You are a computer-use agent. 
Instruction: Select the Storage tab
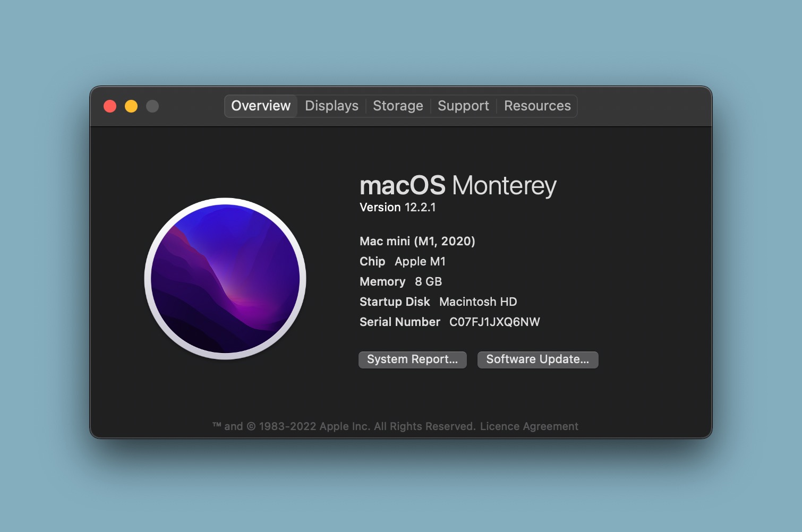click(398, 106)
